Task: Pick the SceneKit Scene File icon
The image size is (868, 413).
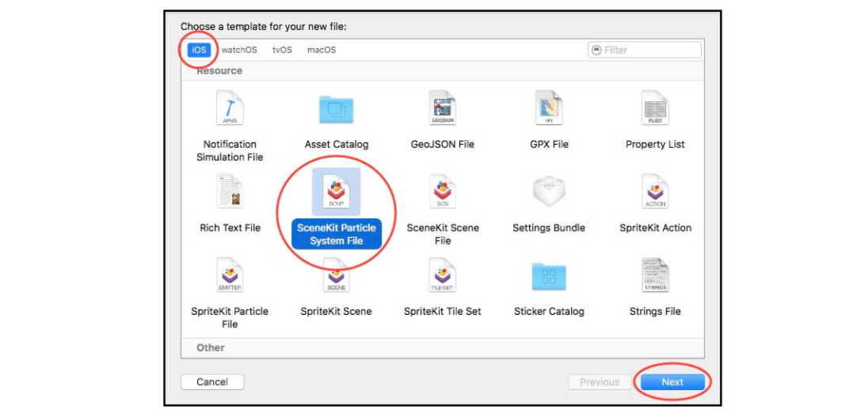Action: 442,191
